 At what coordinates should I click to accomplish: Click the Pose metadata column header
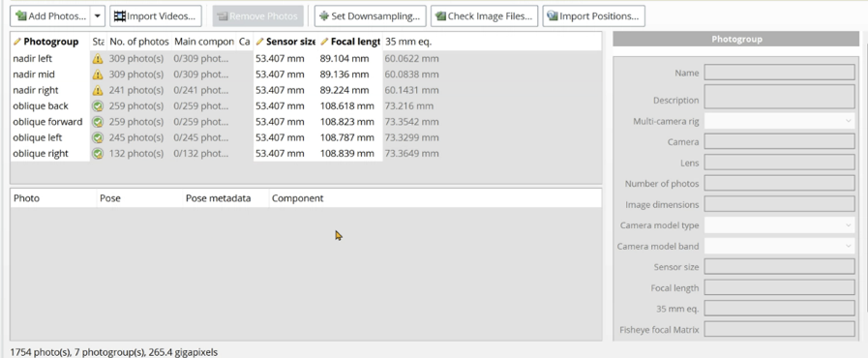(x=225, y=198)
